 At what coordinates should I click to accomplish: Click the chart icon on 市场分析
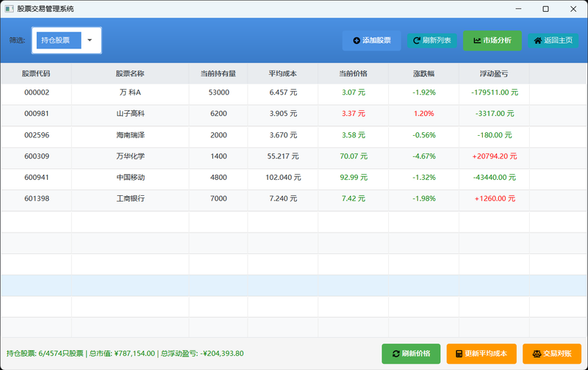(477, 40)
